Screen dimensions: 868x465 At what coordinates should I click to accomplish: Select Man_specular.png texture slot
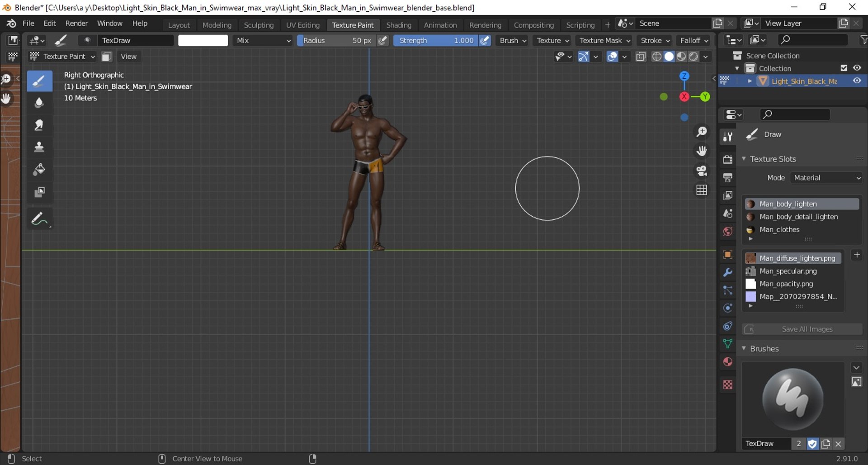pos(793,271)
